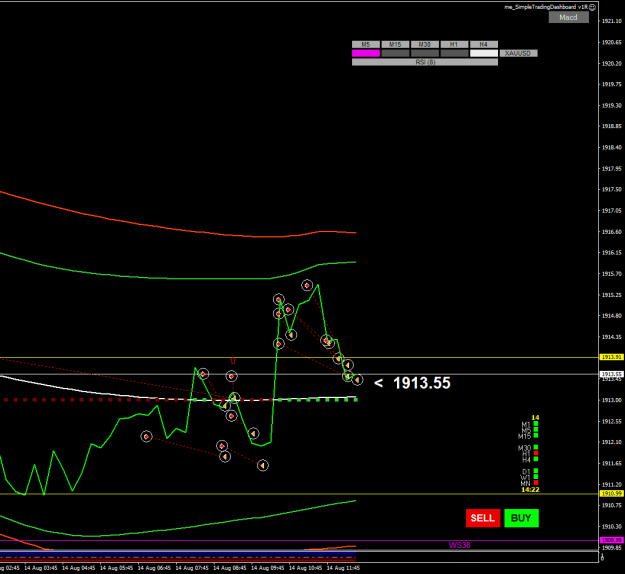This screenshot has width=625, height=574.
Task: Click the white 1913.55 price tag on axis
Action: 611,374
